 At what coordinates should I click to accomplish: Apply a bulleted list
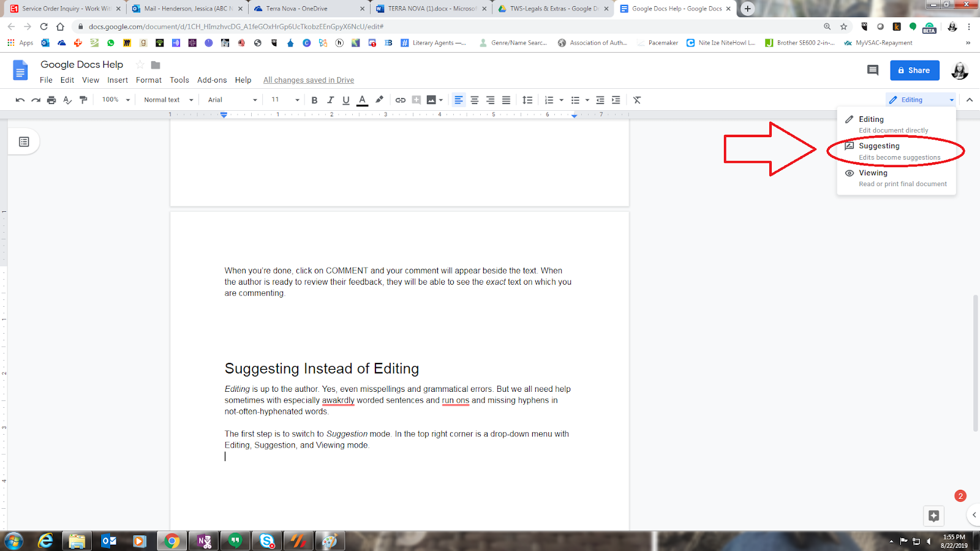click(x=575, y=100)
